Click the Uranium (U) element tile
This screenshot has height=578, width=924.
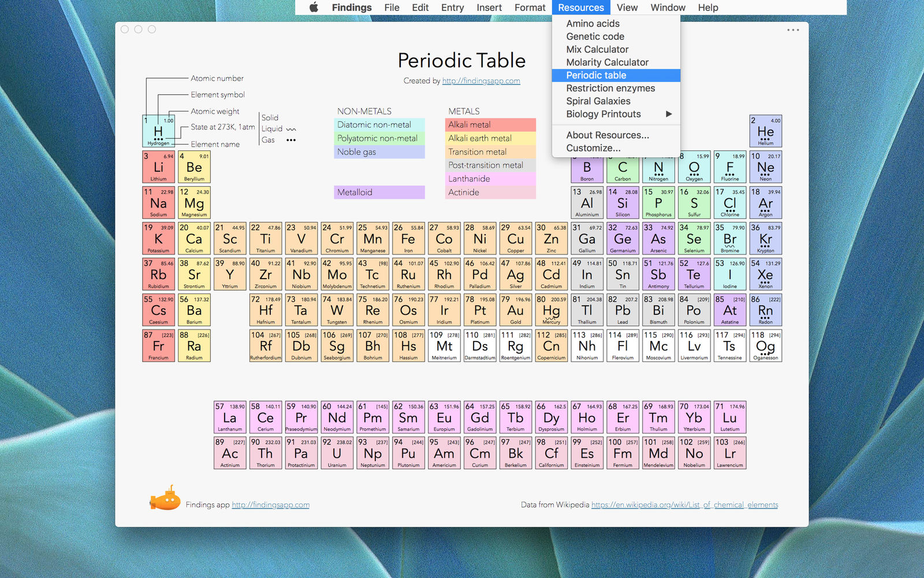click(337, 453)
